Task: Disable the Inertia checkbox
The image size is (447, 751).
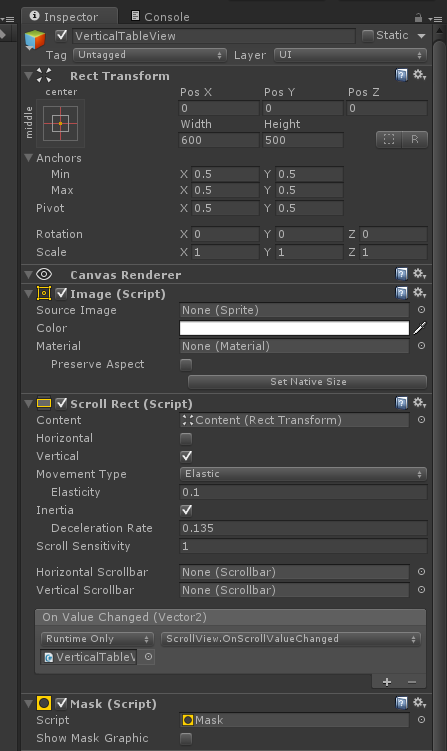Action: click(186, 510)
